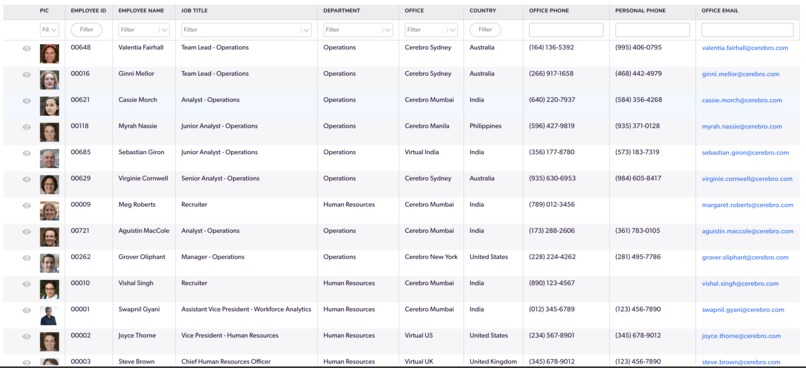Click the eye icon for Meg Roberts
The width and height of the screenshot is (806, 368).
pos(27,206)
